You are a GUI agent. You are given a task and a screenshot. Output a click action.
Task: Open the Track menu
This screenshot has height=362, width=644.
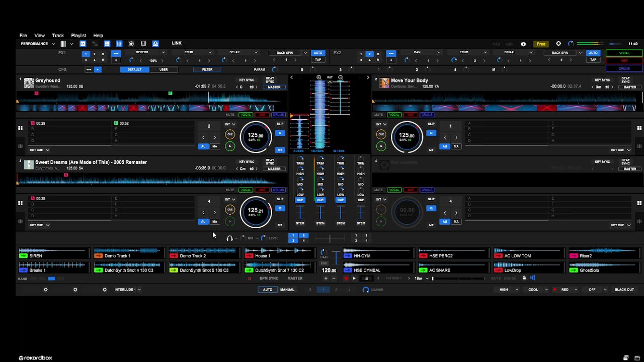tap(58, 36)
